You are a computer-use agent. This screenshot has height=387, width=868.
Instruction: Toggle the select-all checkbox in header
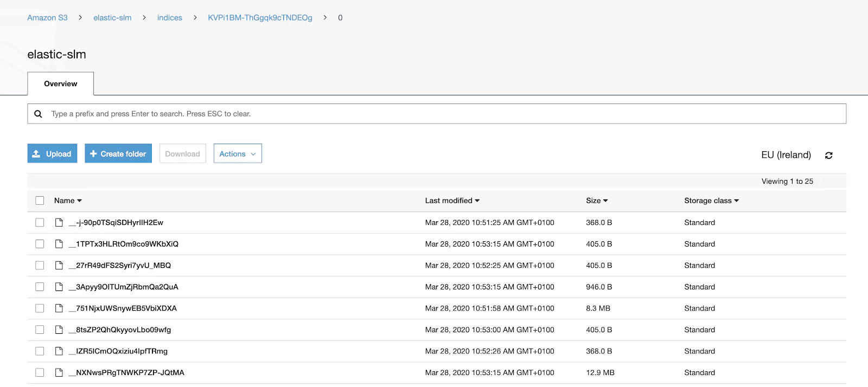[40, 201]
